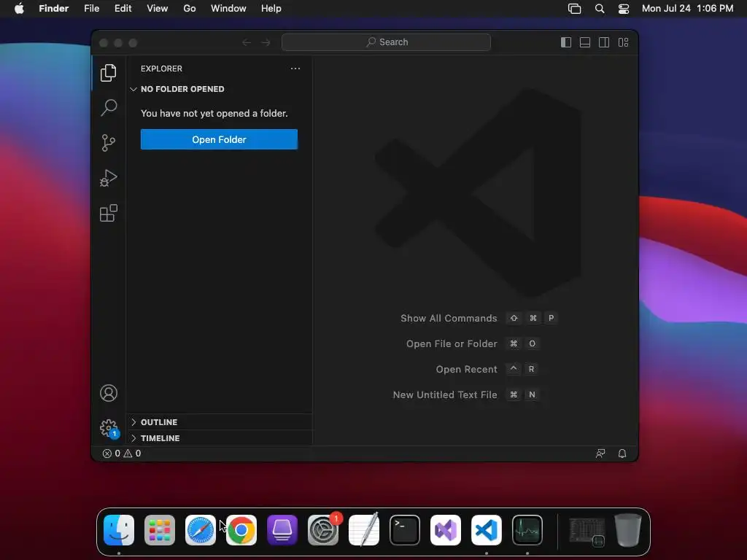
Task: Open the Edit menu
Action: (x=123, y=9)
